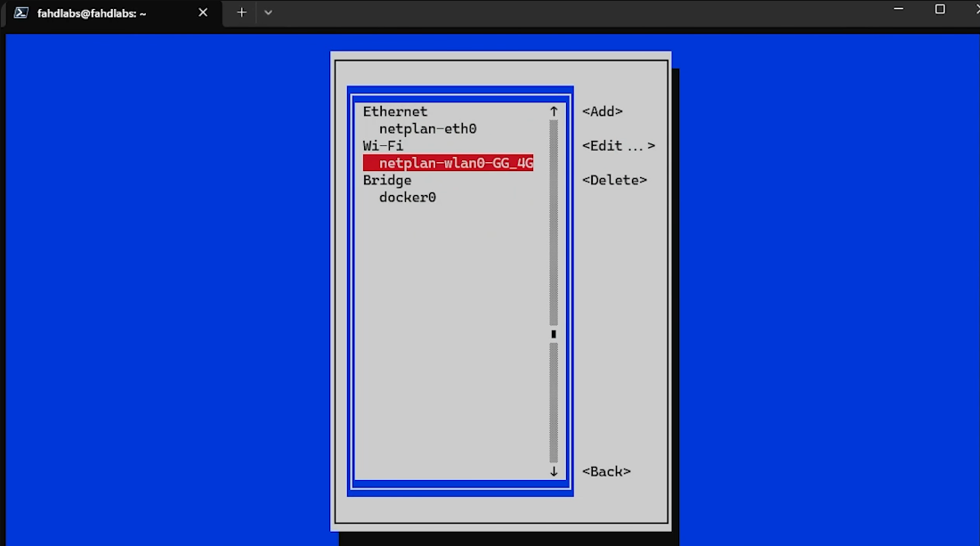980x546 pixels.
Task: Click the Ethernet section header
Action: (x=395, y=111)
